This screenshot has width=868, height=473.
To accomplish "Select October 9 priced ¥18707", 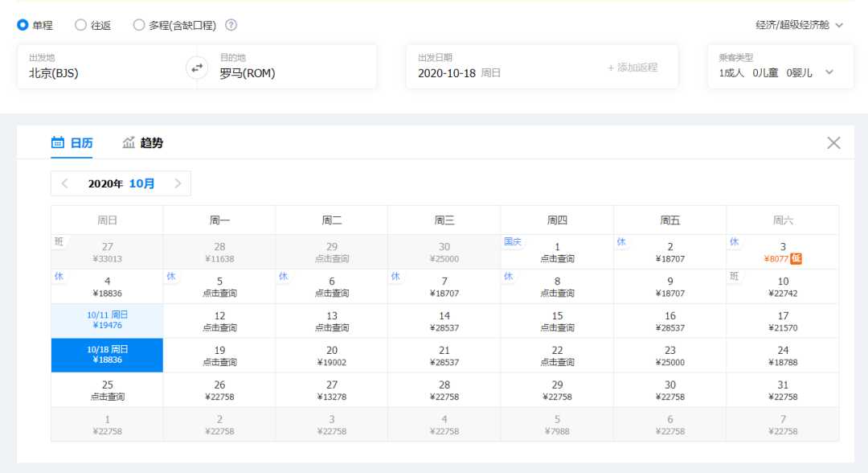I will click(669, 286).
